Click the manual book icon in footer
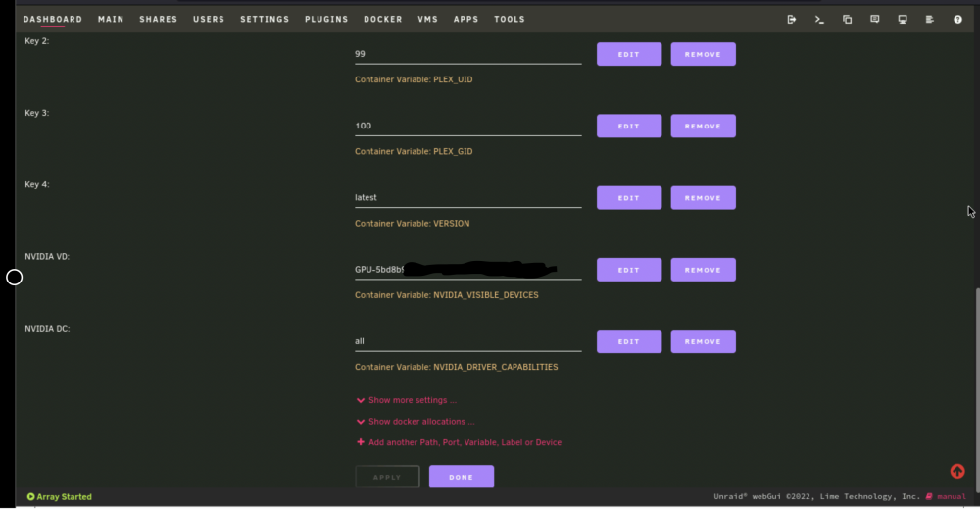Viewport: 980px width, 512px height. tap(929, 497)
